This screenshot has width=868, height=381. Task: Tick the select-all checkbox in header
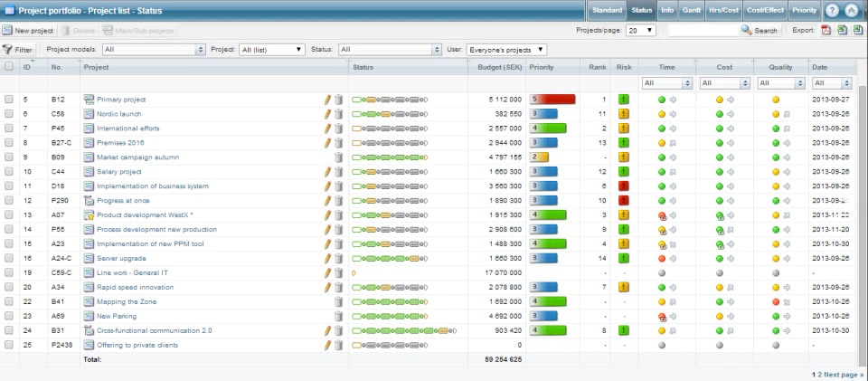tap(9, 66)
